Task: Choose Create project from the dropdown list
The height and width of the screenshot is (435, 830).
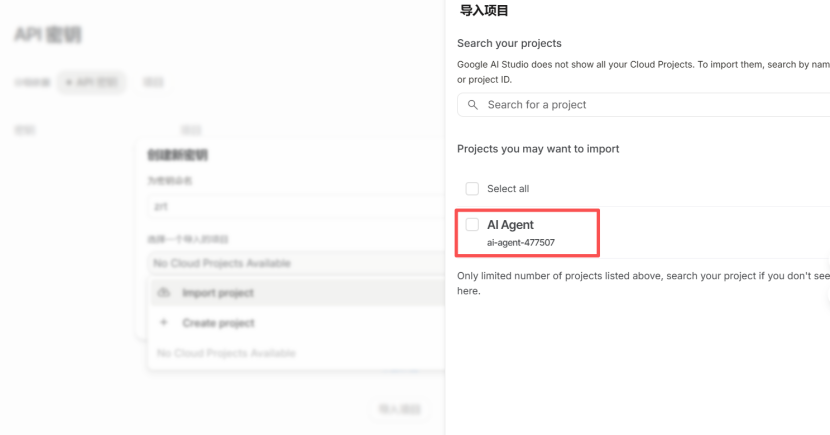Action: click(x=218, y=323)
